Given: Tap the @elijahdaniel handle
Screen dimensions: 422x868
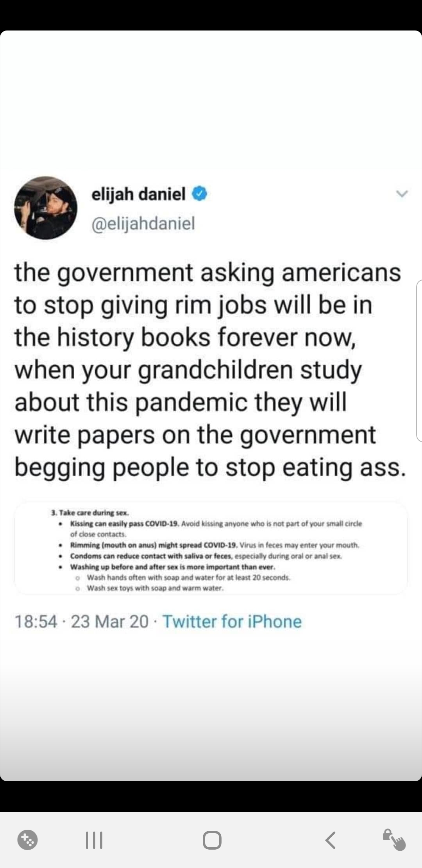Looking at the screenshot, I should pyautogui.click(x=143, y=224).
